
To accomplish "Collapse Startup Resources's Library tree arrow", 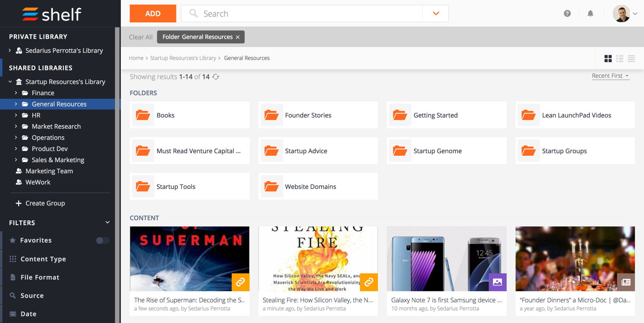I will click(x=10, y=82).
